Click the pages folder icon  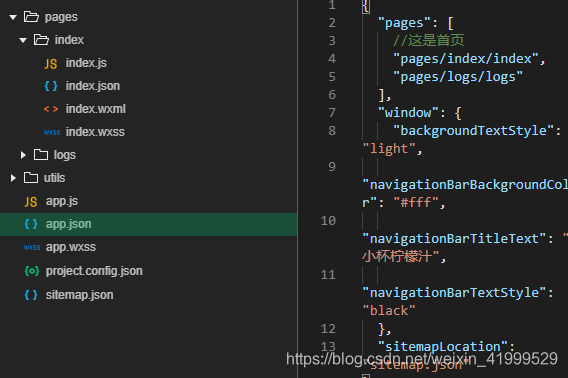(31, 17)
